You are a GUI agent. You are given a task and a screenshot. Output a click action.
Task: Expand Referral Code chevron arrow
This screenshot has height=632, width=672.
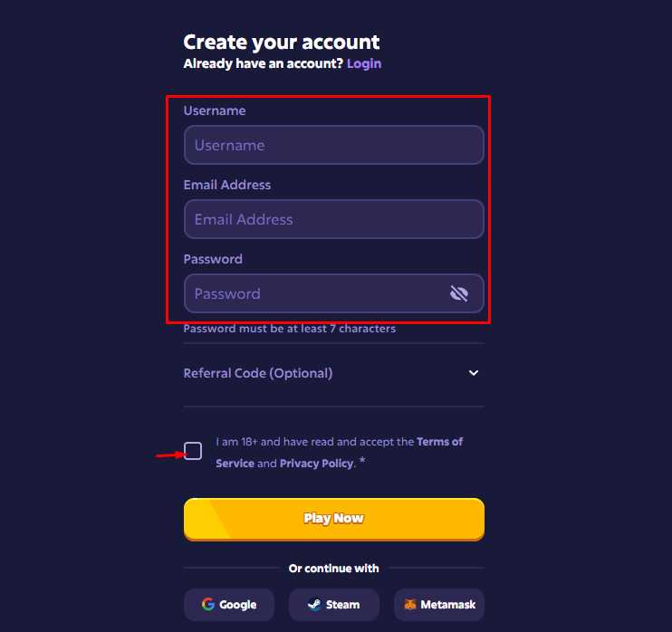point(473,373)
